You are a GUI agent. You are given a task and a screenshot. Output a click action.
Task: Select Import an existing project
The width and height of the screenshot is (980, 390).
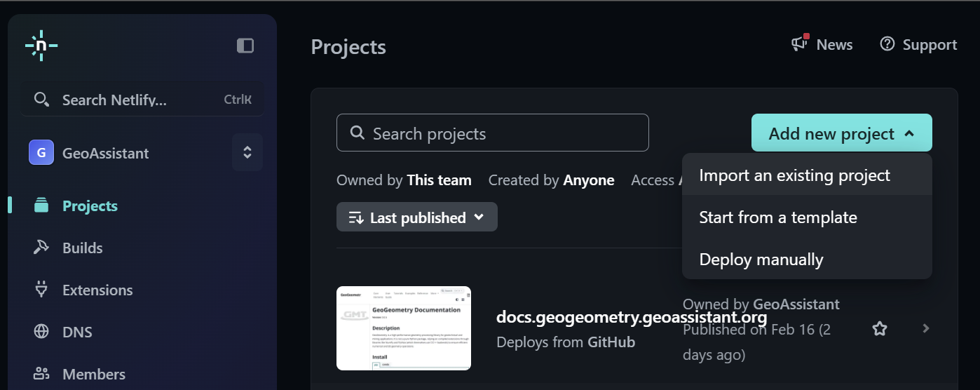pos(794,175)
